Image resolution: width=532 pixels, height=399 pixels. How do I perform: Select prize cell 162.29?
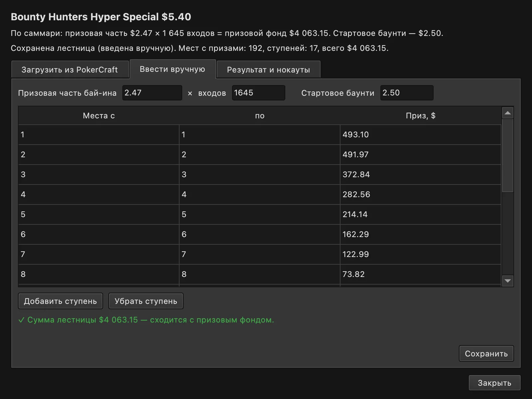tap(421, 234)
